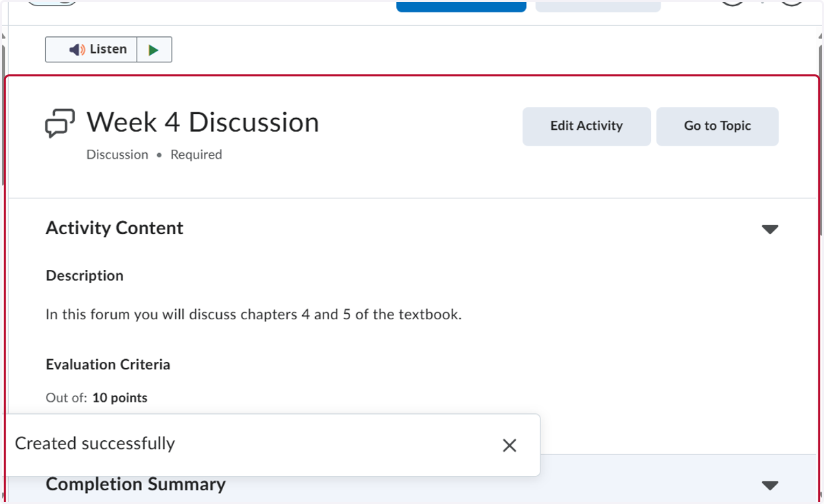Viewport: 824px width, 504px height.
Task: Collapse the Activity Content section arrow
Action: [770, 229]
